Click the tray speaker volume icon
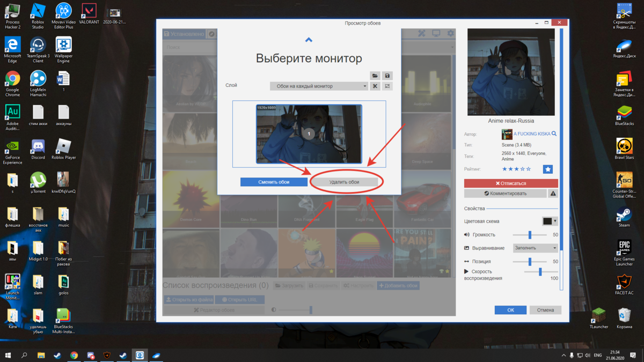Viewport: 644px width, 362px height. coord(588,355)
